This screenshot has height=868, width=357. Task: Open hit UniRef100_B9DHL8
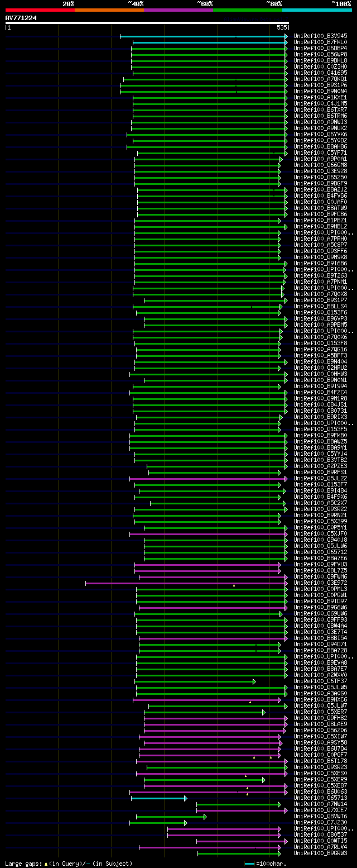(x=320, y=60)
